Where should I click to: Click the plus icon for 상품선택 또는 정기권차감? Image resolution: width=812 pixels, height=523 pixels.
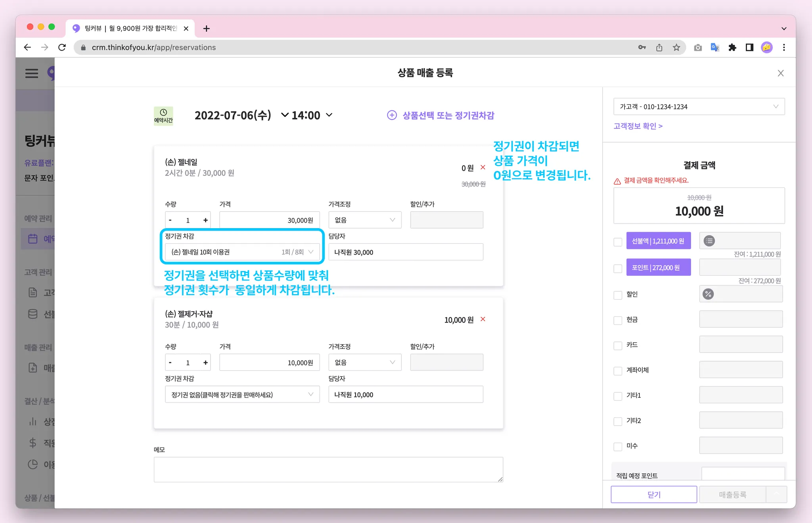click(392, 115)
